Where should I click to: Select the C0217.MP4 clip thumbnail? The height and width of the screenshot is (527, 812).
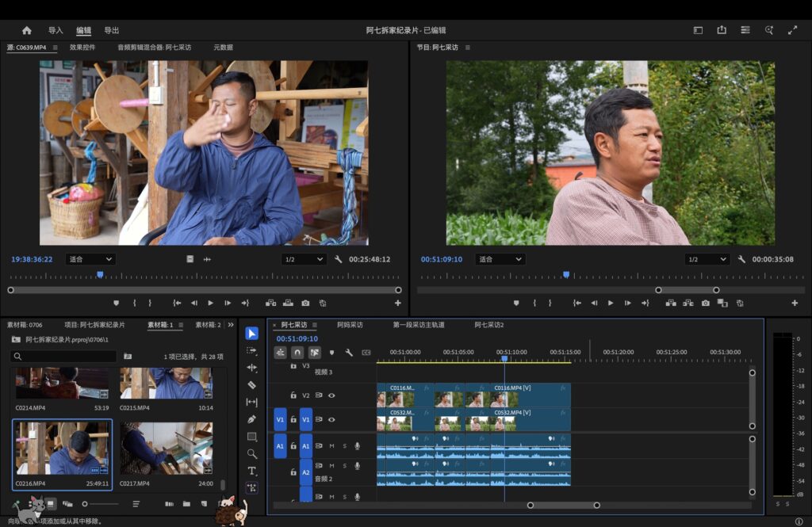click(167, 449)
